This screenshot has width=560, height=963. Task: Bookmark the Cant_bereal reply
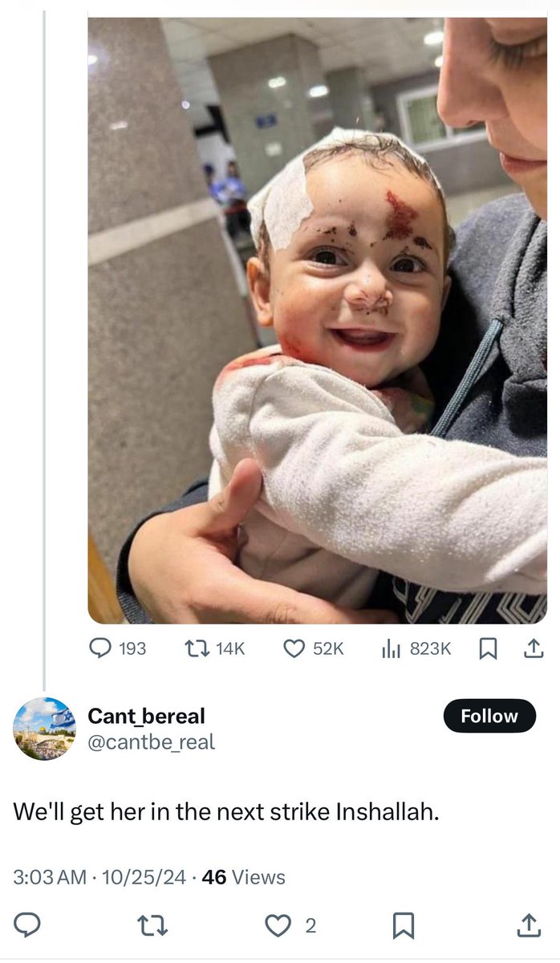click(x=402, y=927)
